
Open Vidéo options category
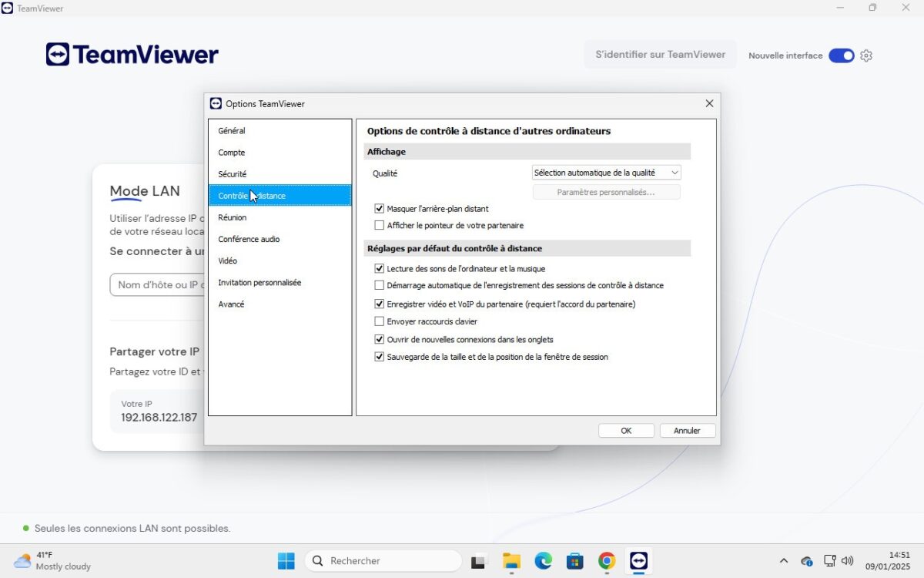pos(280,260)
